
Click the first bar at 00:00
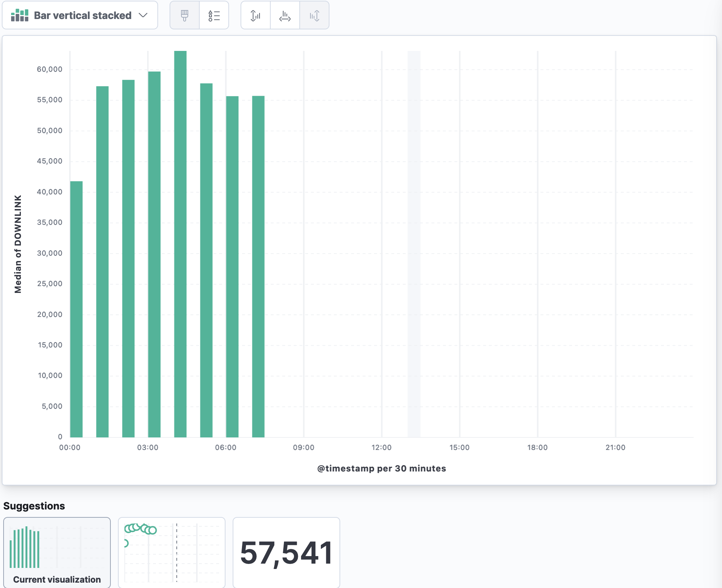click(x=76, y=308)
